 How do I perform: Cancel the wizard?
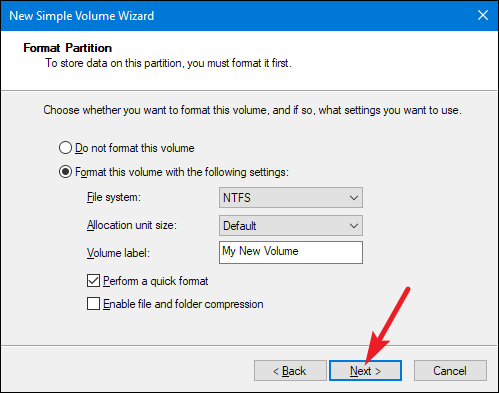click(450, 370)
